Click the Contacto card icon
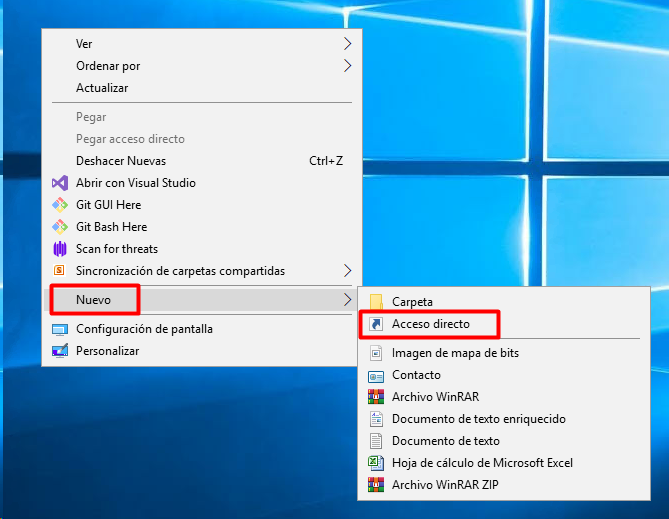The image size is (669, 519). click(x=376, y=376)
